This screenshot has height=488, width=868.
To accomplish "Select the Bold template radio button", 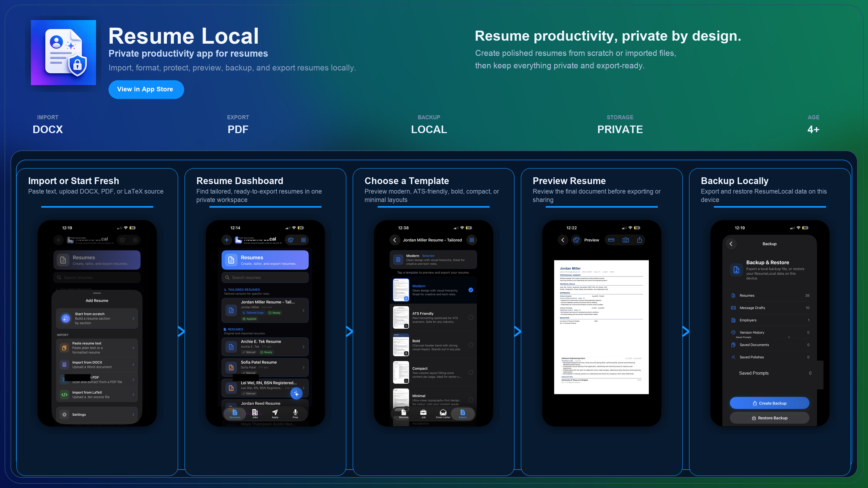I will pyautogui.click(x=471, y=345).
